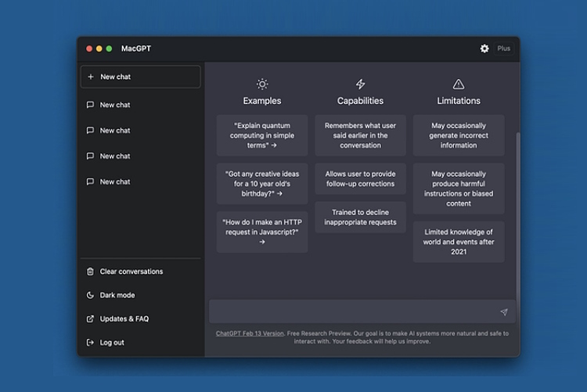The height and width of the screenshot is (392, 587).
Task: Click the green macOS fullscreen window button
Action: point(109,49)
